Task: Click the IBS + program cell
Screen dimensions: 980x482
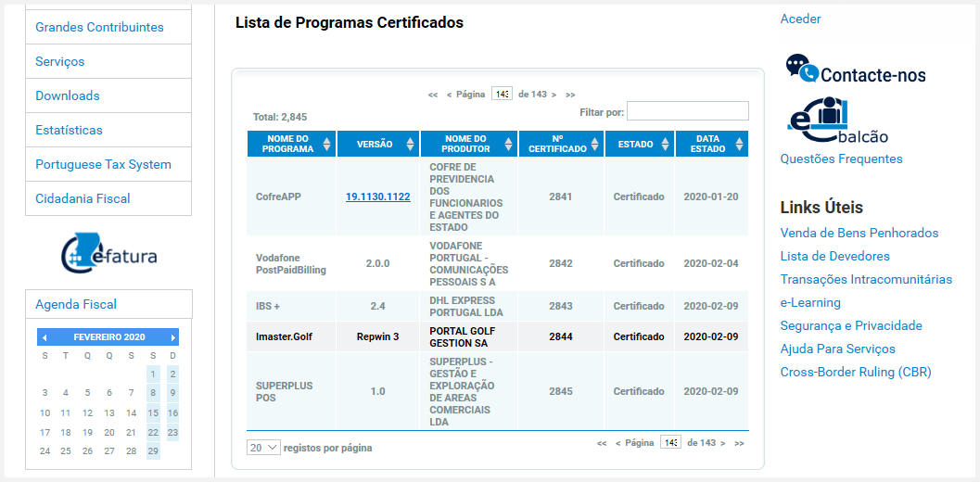Action: 292,306
